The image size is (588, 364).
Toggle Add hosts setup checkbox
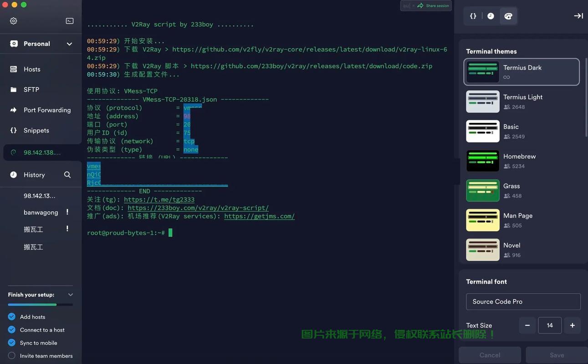pos(11,317)
